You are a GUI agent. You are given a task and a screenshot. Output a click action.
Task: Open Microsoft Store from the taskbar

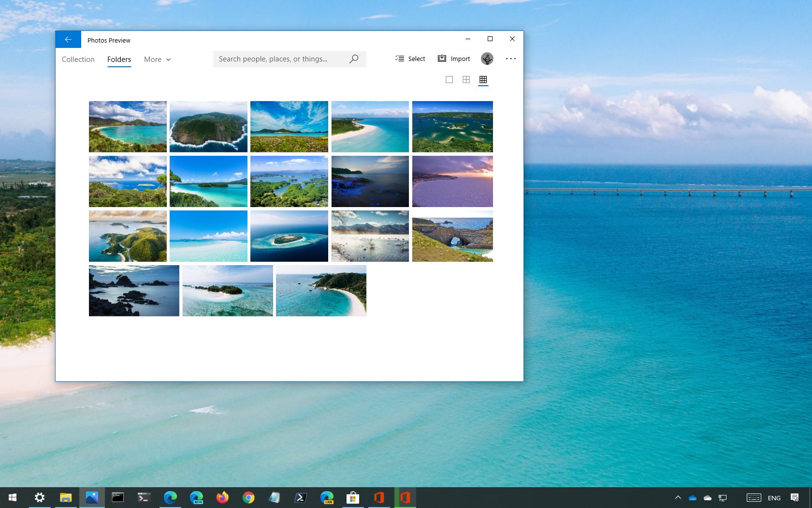(x=353, y=497)
